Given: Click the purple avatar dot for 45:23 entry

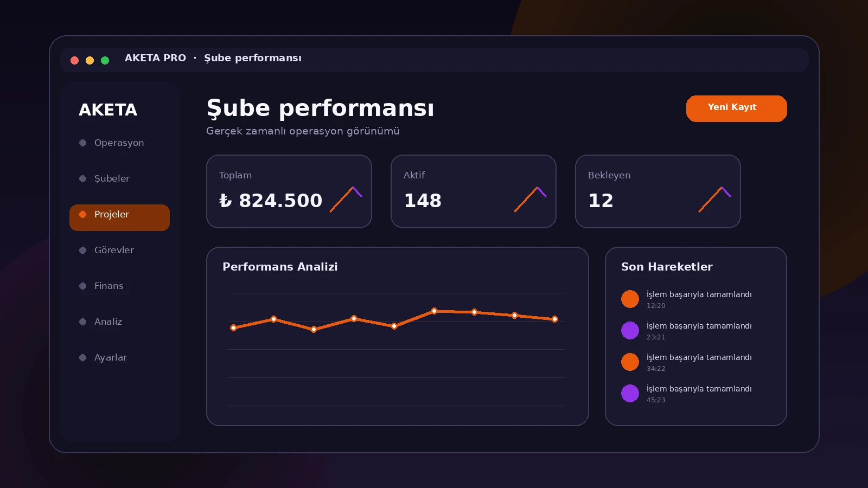Looking at the screenshot, I should coord(630,393).
